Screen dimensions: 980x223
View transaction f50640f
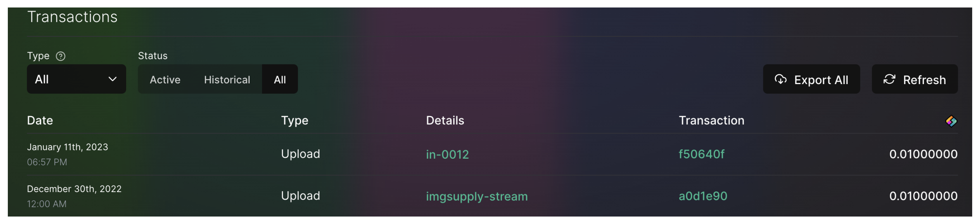[x=701, y=154]
